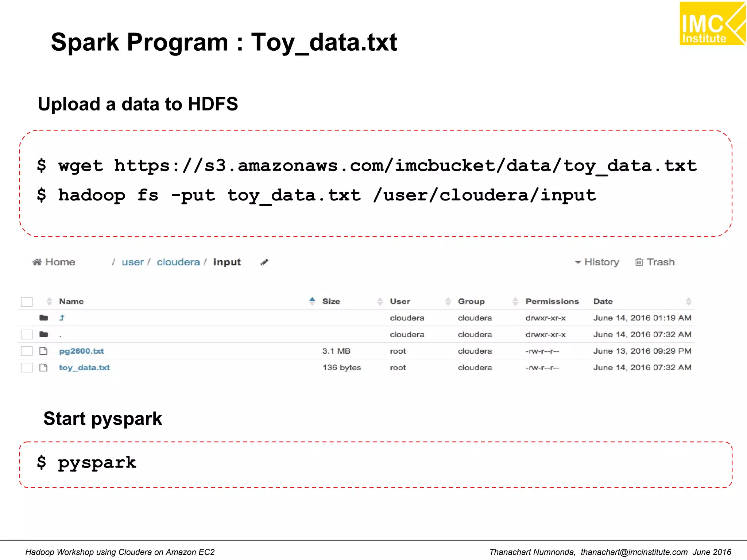747x560 pixels.
Task: Sort by User using its sort arrows
Action: (380, 302)
